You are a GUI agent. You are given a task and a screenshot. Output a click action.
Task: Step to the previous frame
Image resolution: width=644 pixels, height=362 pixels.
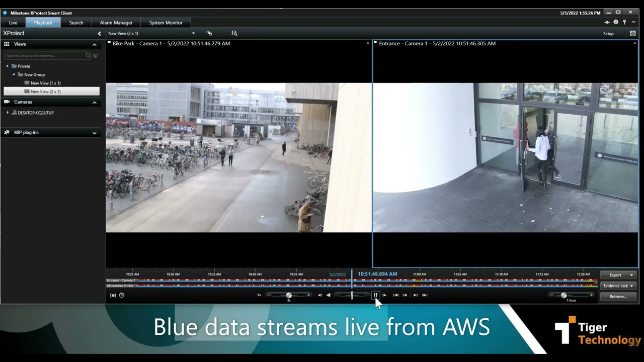pyautogui.click(x=319, y=295)
